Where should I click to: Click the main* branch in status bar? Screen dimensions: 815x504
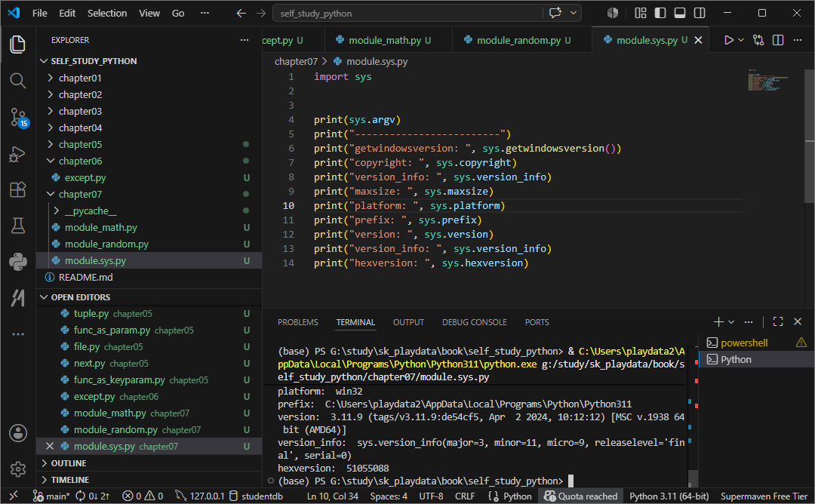click(51, 496)
